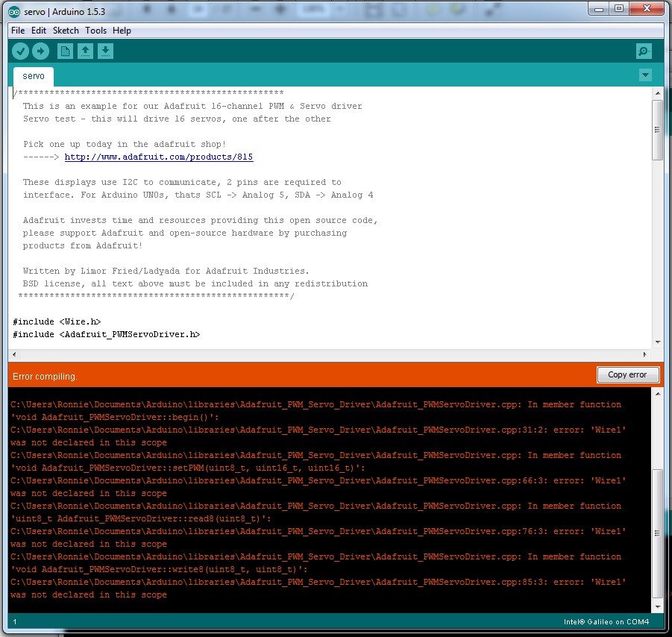Open the Sketch menu

[66, 31]
